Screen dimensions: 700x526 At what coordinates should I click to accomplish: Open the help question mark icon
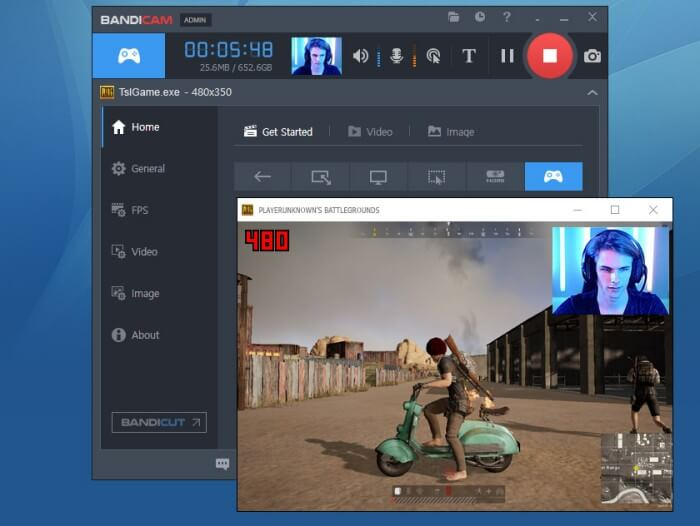click(x=507, y=17)
